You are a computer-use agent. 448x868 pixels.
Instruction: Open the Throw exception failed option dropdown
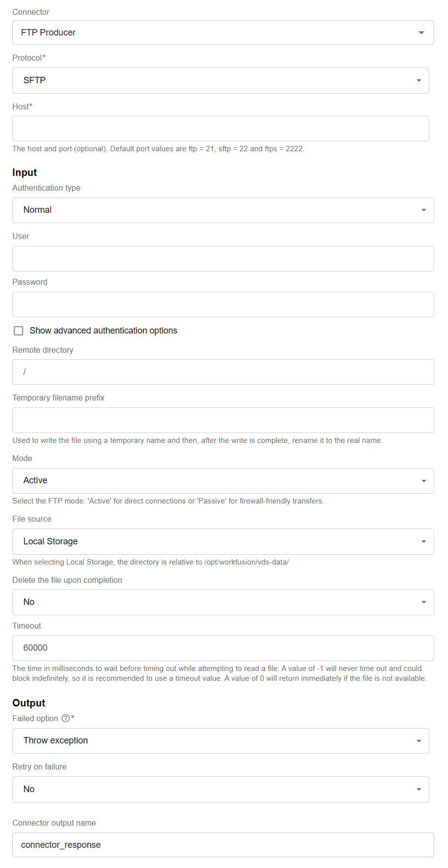221,741
